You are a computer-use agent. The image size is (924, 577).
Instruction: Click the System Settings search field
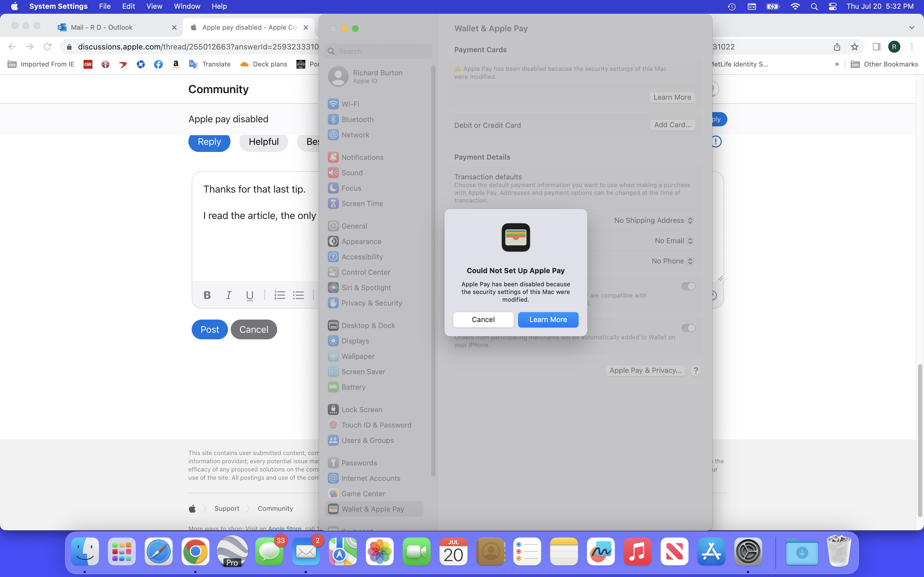pyautogui.click(x=378, y=51)
